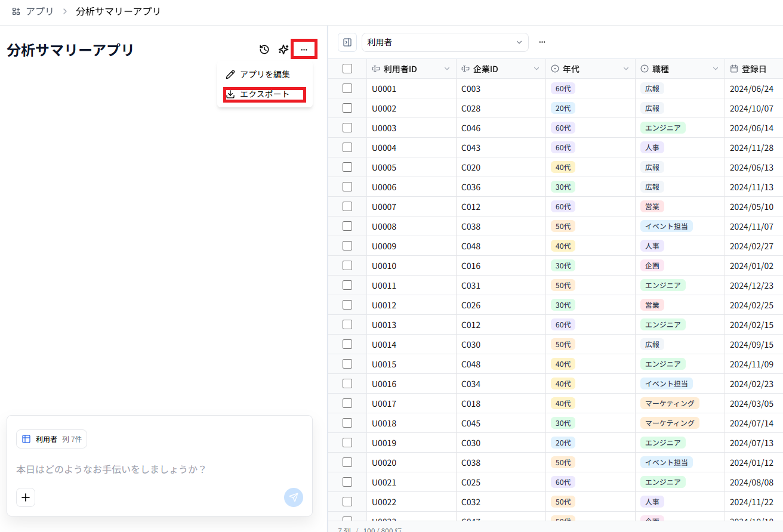The image size is (783, 532).
Task: Click the 営業 tag in row U0007
Action: [x=652, y=206]
